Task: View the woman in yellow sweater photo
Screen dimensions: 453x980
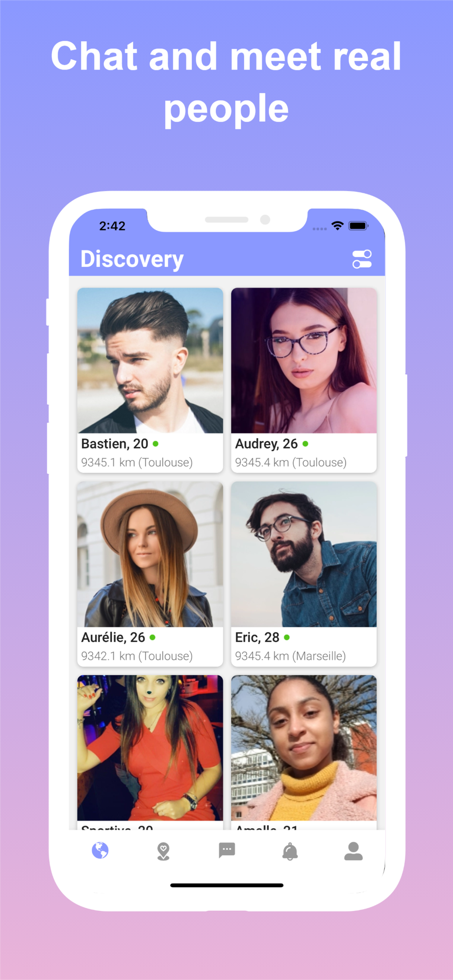Action: [304, 748]
